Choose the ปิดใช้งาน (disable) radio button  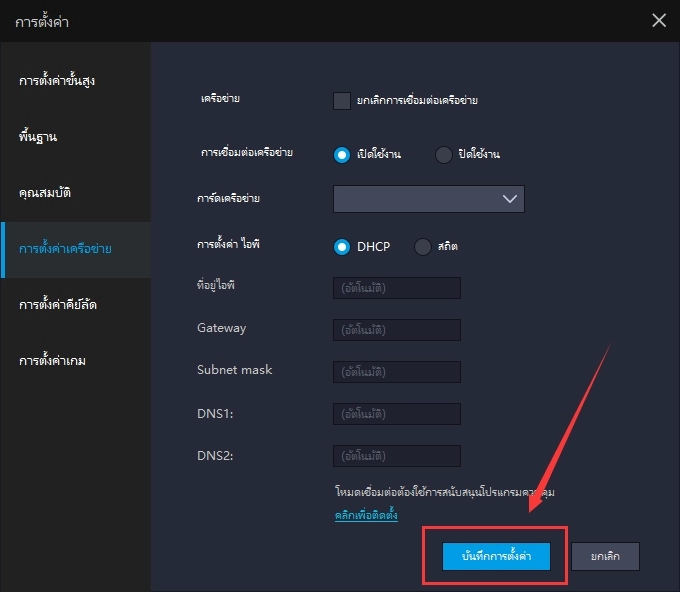pos(444,154)
